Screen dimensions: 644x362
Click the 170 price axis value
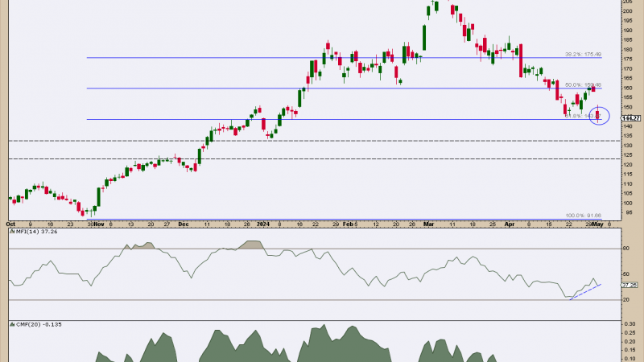point(628,68)
